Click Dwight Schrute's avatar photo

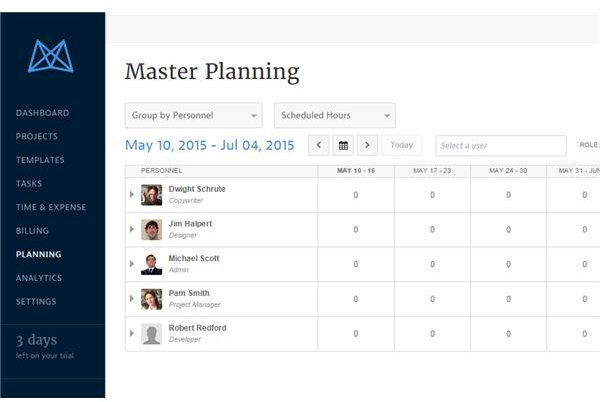[x=152, y=195]
